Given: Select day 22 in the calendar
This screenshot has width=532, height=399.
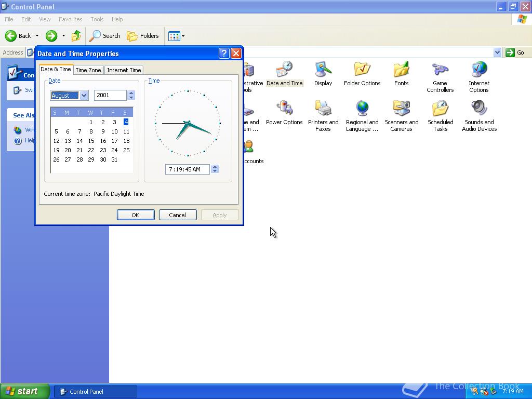Looking at the screenshot, I should 91,150.
